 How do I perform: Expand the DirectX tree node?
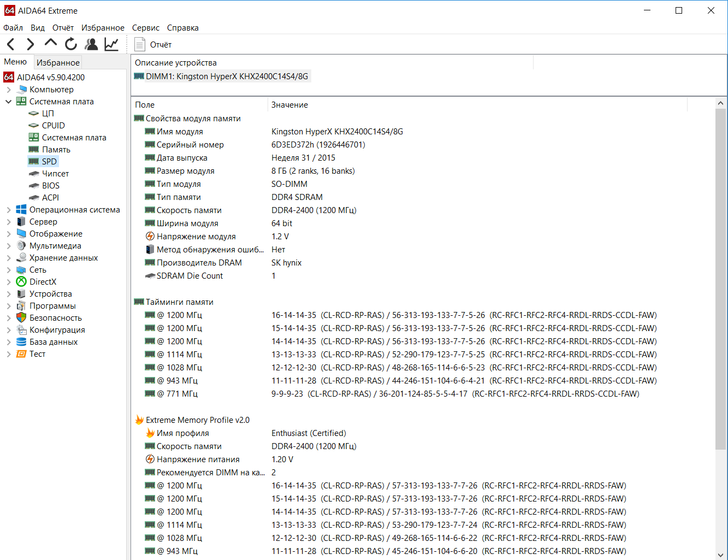pyautogui.click(x=9, y=282)
